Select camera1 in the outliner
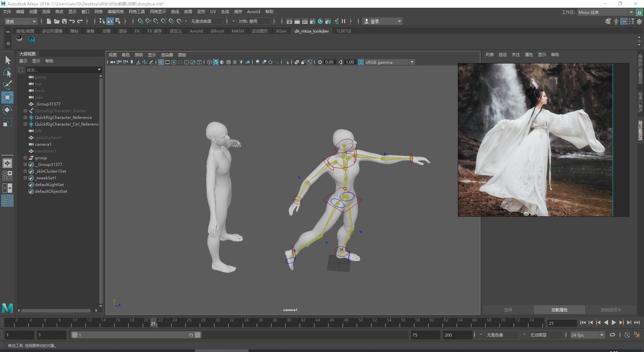Viewport: 644px width, 352px height. pyautogui.click(x=43, y=144)
